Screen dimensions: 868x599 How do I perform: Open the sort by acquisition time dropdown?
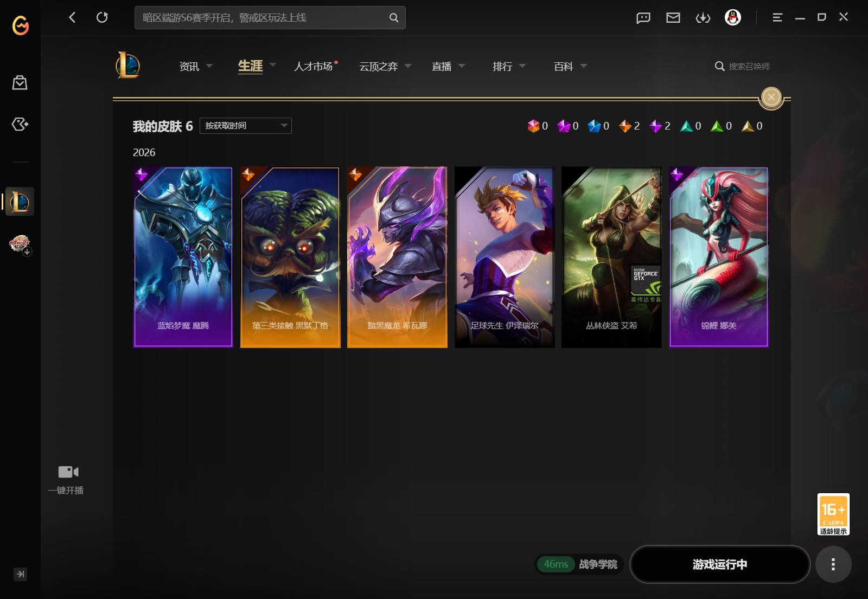(246, 126)
